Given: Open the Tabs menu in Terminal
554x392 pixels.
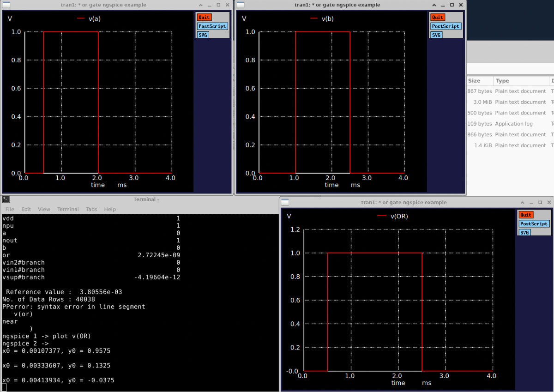Looking at the screenshot, I should (x=91, y=209).
